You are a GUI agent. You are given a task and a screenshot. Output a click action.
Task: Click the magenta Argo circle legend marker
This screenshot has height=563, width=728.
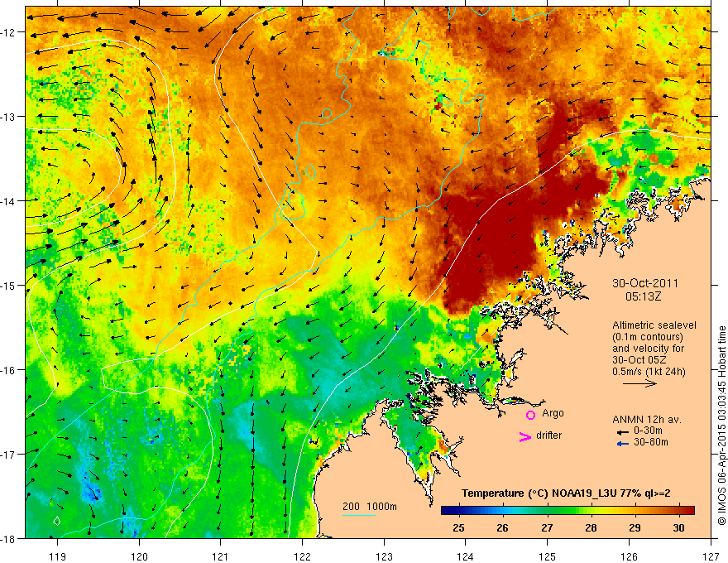tap(530, 415)
